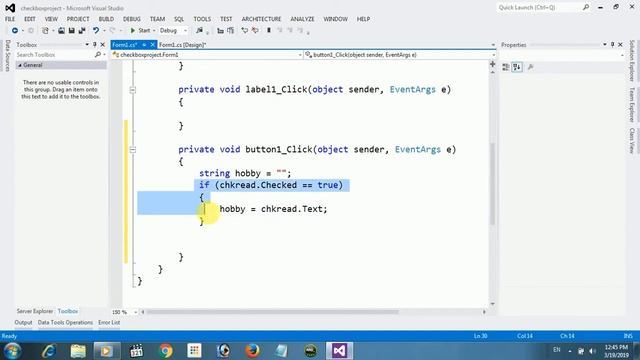The image size is (640, 360).
Task: Pin the Form1.cs tab
Action: coord(144,45)
